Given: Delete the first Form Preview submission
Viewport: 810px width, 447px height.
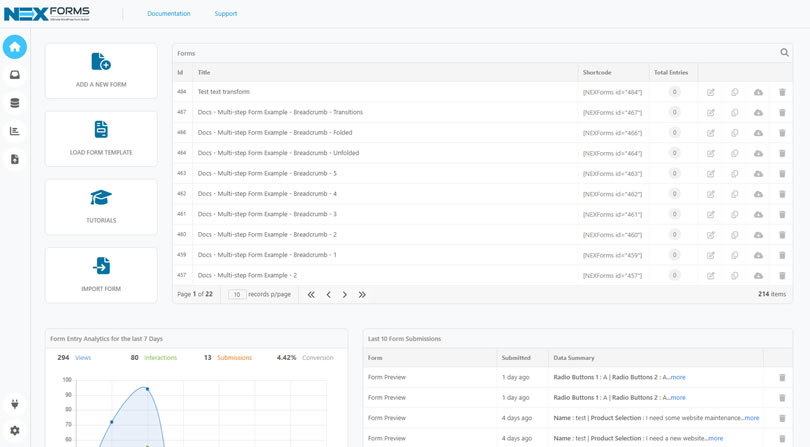Looking at the screenshot, I should [x=782, y=377].
